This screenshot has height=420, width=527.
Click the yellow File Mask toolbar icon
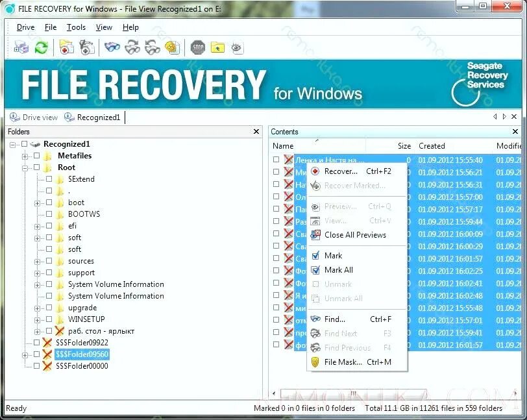tap(173, 47)
